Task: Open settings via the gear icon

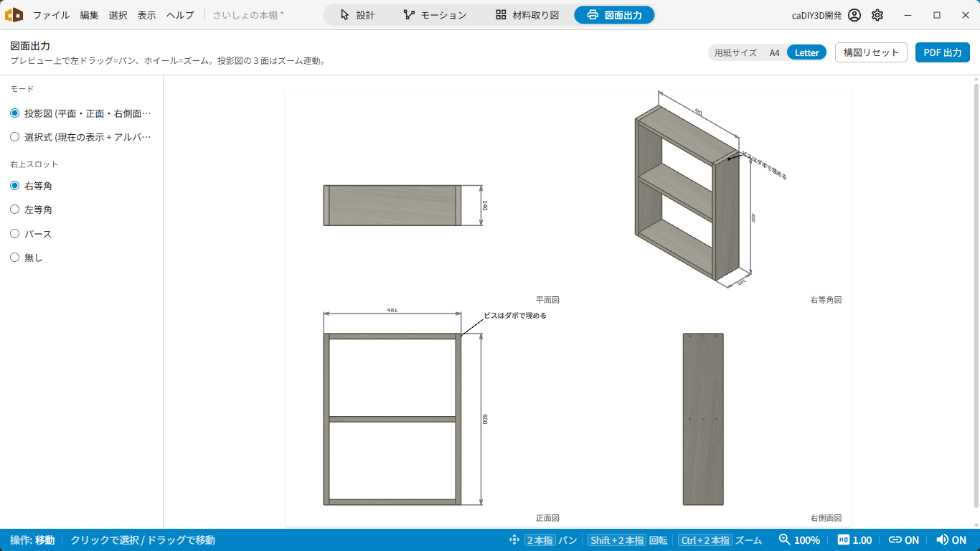Action: tap(877, 15)
